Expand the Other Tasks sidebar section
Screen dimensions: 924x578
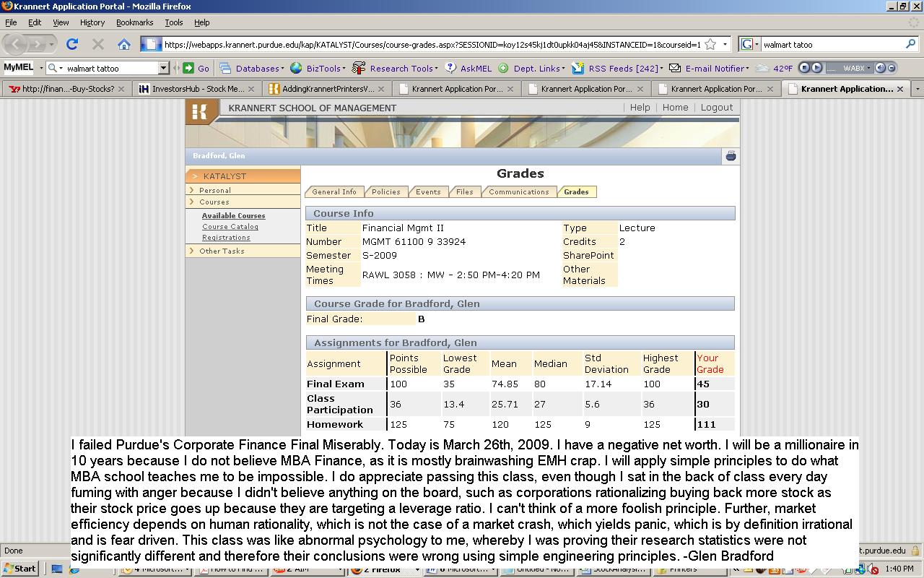(222, 251)
